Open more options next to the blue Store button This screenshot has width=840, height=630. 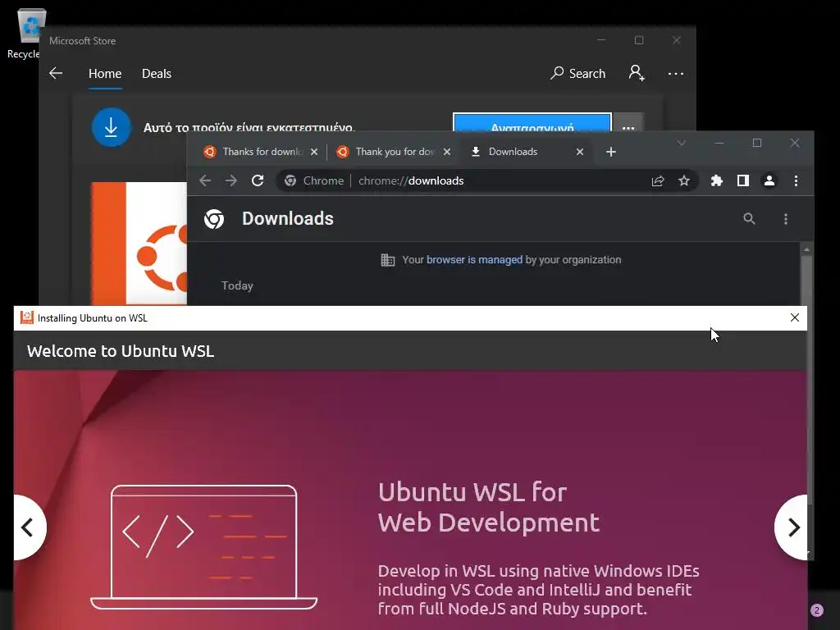point(628,122)
